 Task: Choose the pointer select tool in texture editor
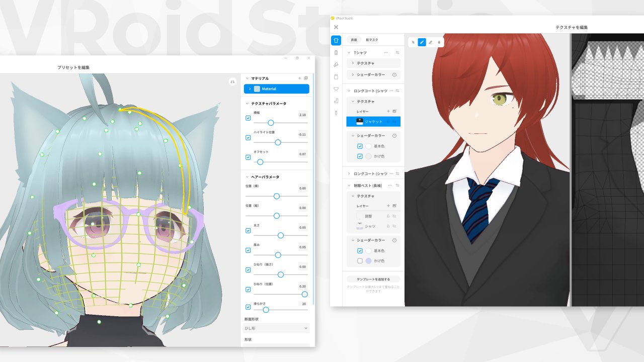point(413,42)
